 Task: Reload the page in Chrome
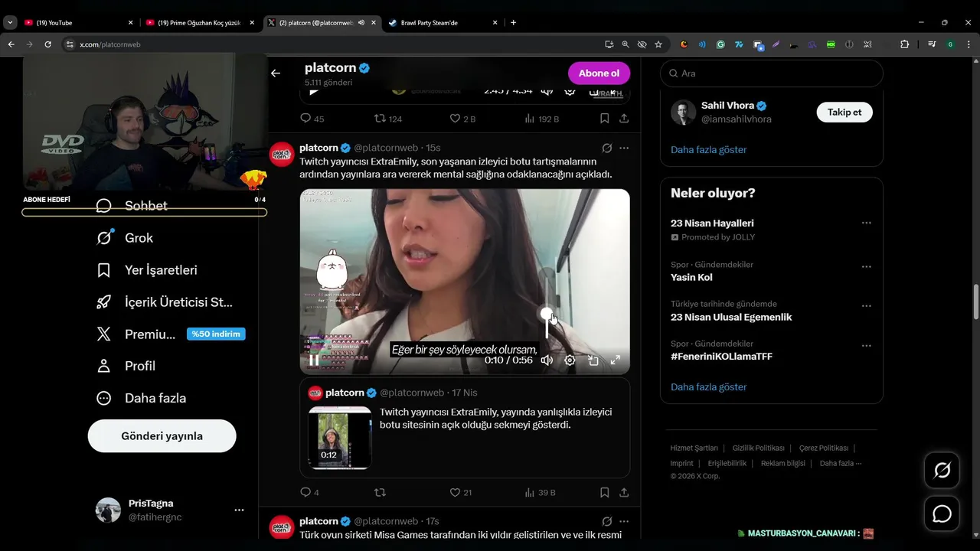click(x=47, y=44)
